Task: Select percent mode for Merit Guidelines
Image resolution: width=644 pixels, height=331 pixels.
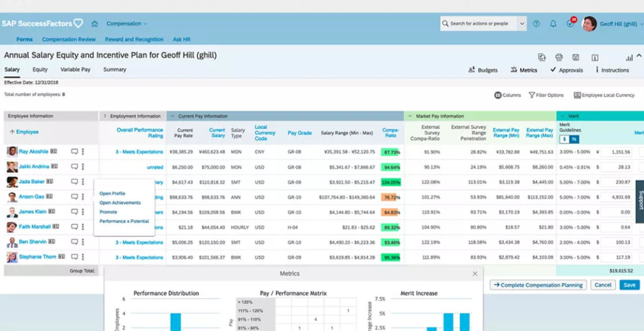Action: pyautogui.click(x=574, y=138)
